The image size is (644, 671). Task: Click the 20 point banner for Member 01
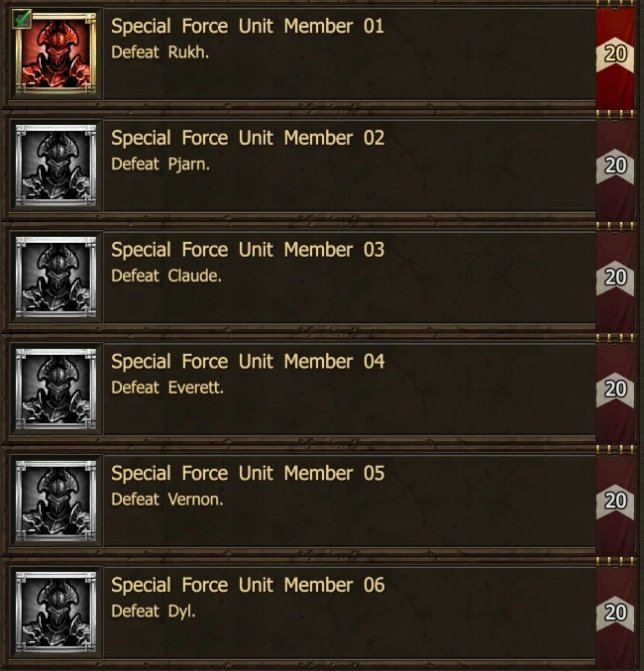(615, 55)
